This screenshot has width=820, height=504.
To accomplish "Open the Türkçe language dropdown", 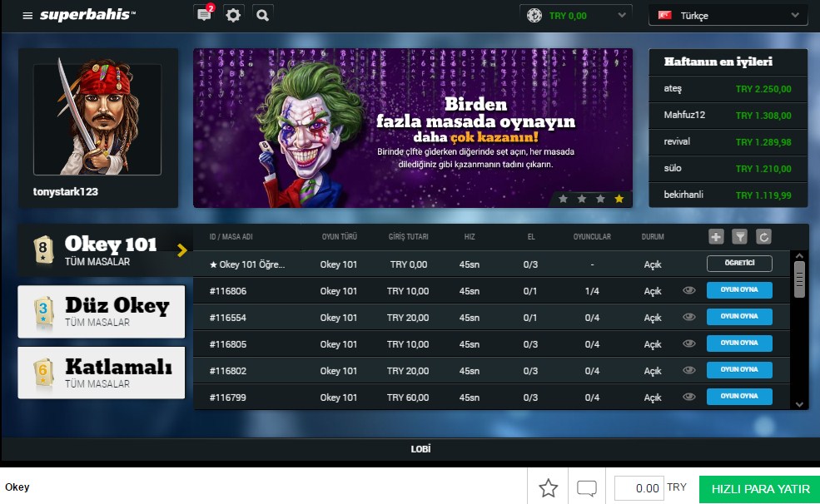I will point(727,15).
